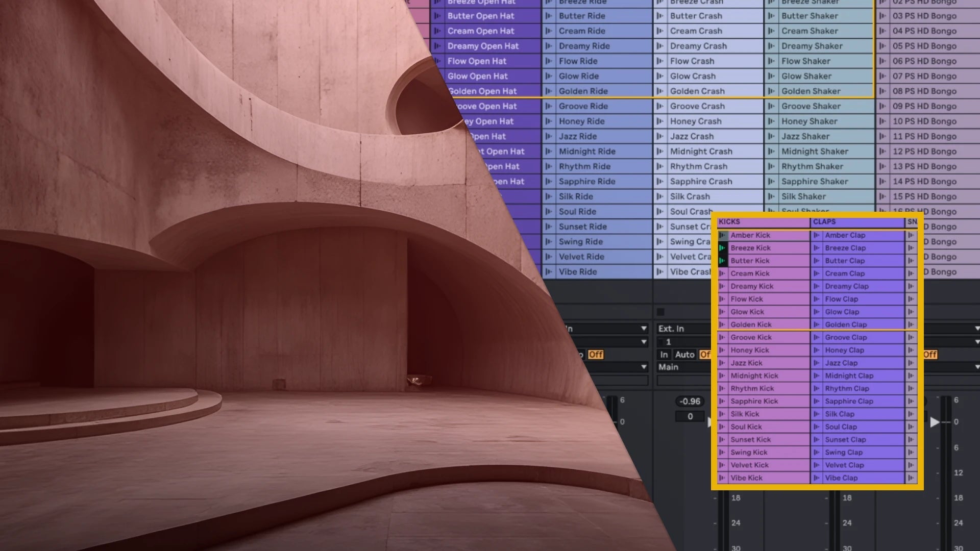
Task: Click the -0.96 track volume field
Action: (x=690, y=402)
